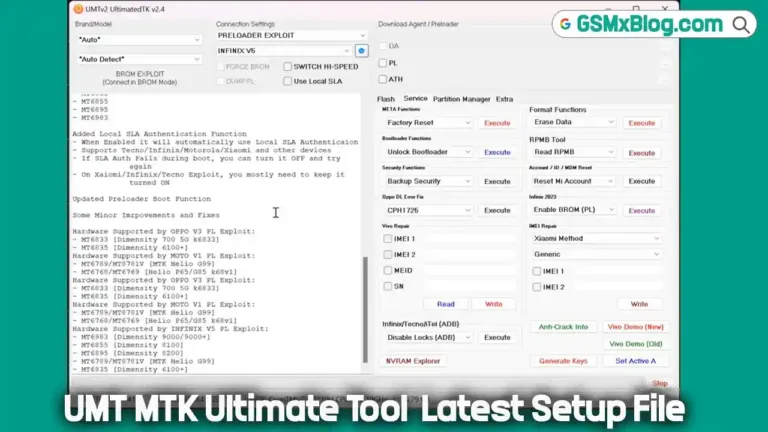Enable SWITCH HI-SPEED checkbox
The height and width of the screenshot is (432, 768).
coord(288,66)
